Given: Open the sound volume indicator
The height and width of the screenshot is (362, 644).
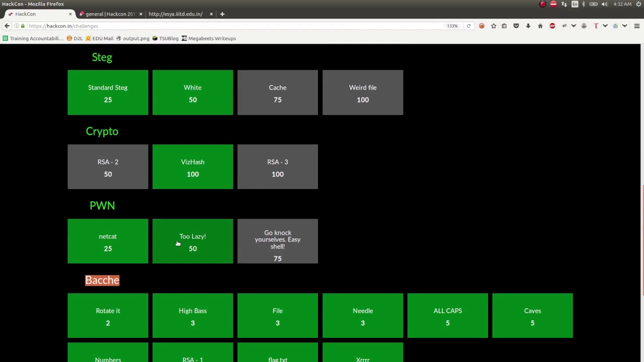Looking at the screenshot, I should pyautogui.click(x=604, y=4).
